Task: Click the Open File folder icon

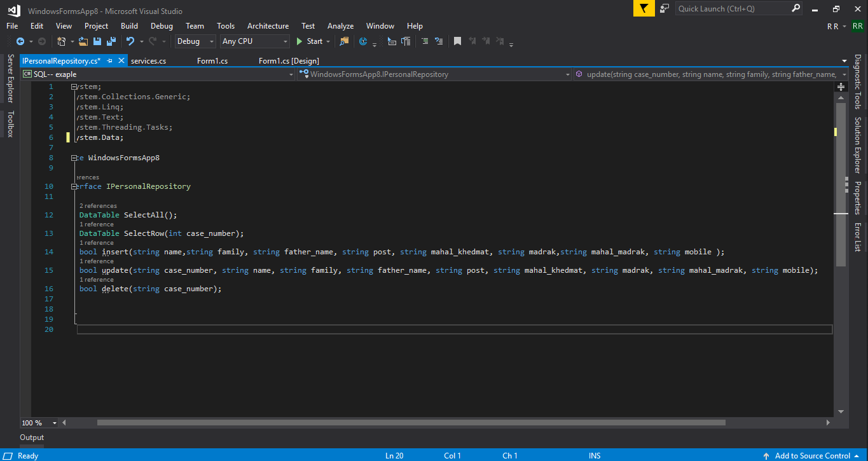Action: click(x=83, y=41)
